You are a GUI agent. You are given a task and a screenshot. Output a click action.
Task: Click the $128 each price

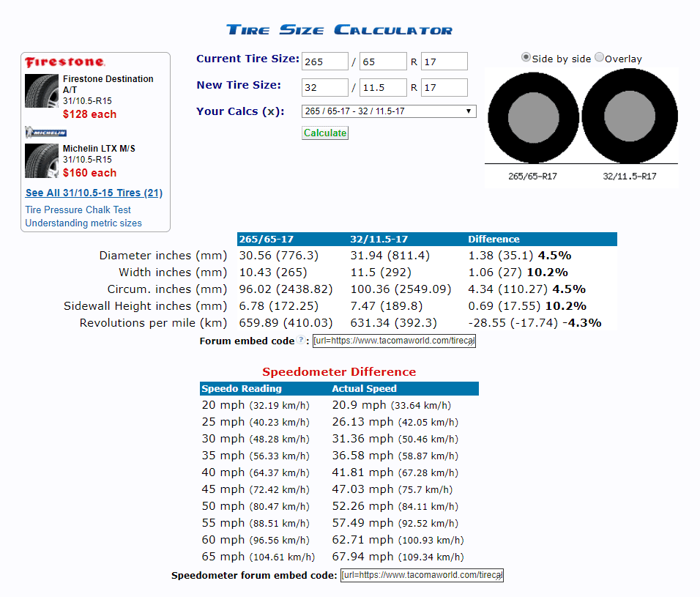click(90, 114)
